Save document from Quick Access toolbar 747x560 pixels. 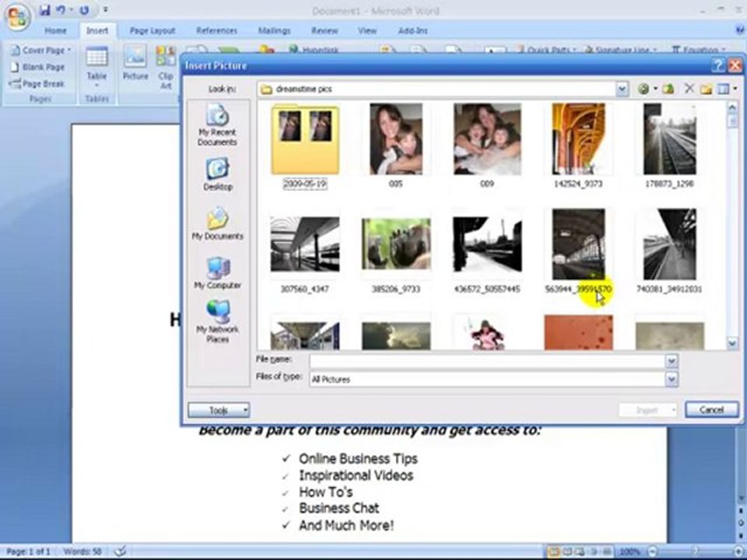45,10
